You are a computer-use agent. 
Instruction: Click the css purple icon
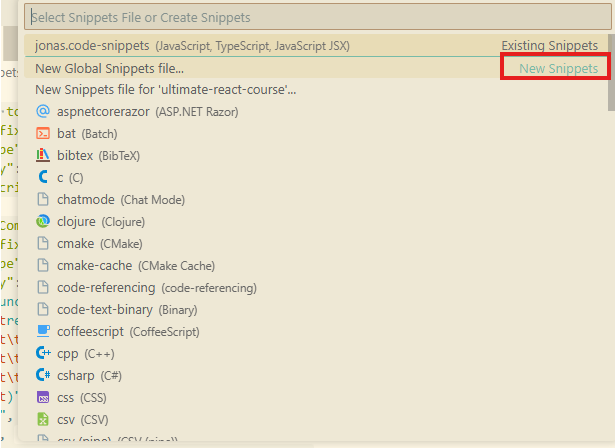click(43, 397)
